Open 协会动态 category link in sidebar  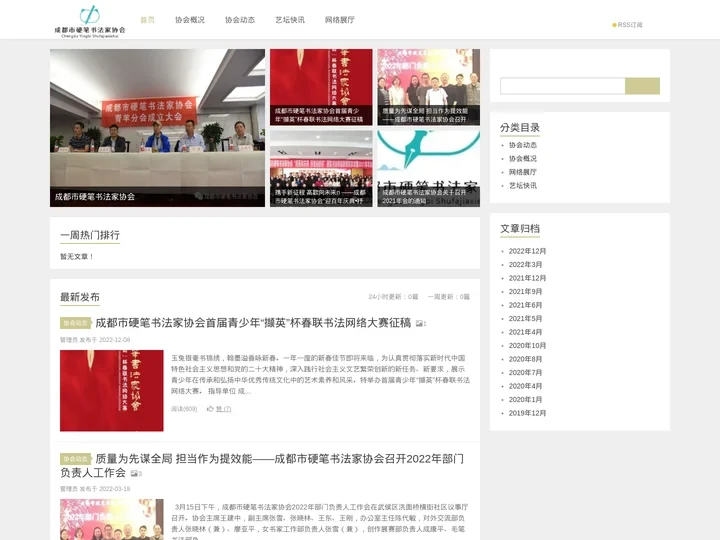click(523, 145)
